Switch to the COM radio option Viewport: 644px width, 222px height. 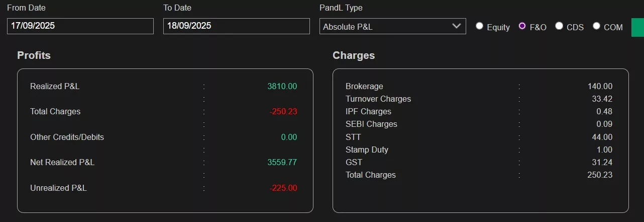point(596,26)
